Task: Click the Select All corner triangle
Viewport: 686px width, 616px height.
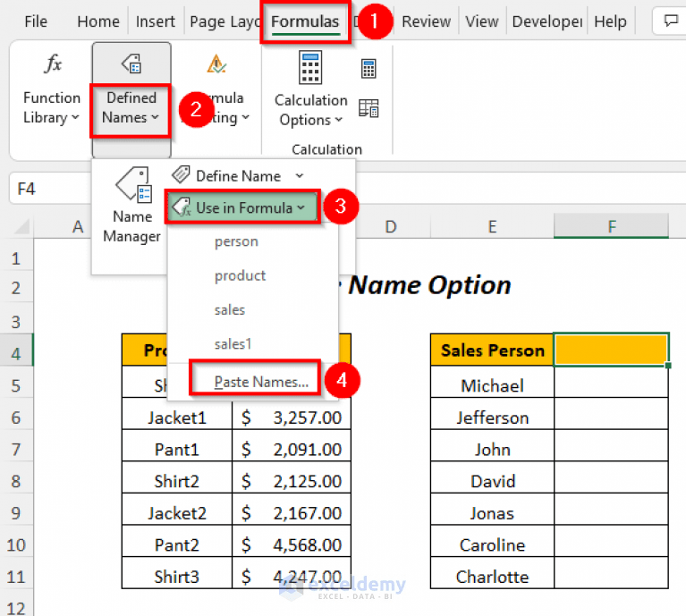Action: pos(21,226)
